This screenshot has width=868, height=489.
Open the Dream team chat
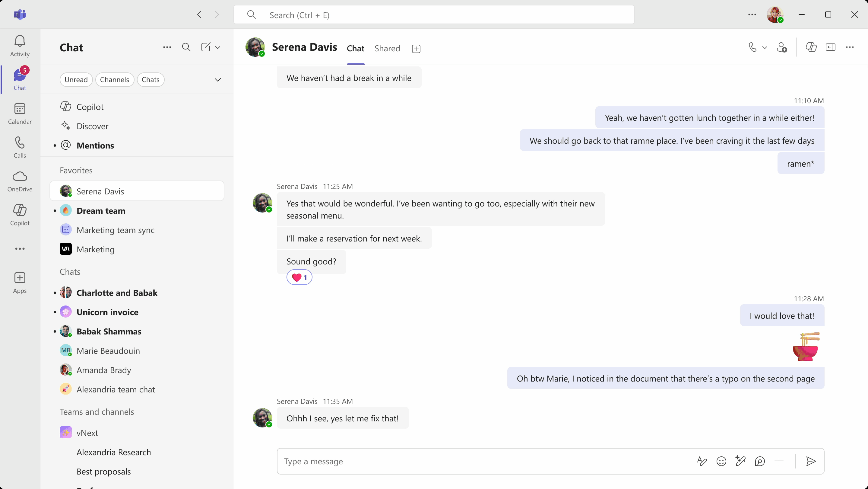click(137, 211)
